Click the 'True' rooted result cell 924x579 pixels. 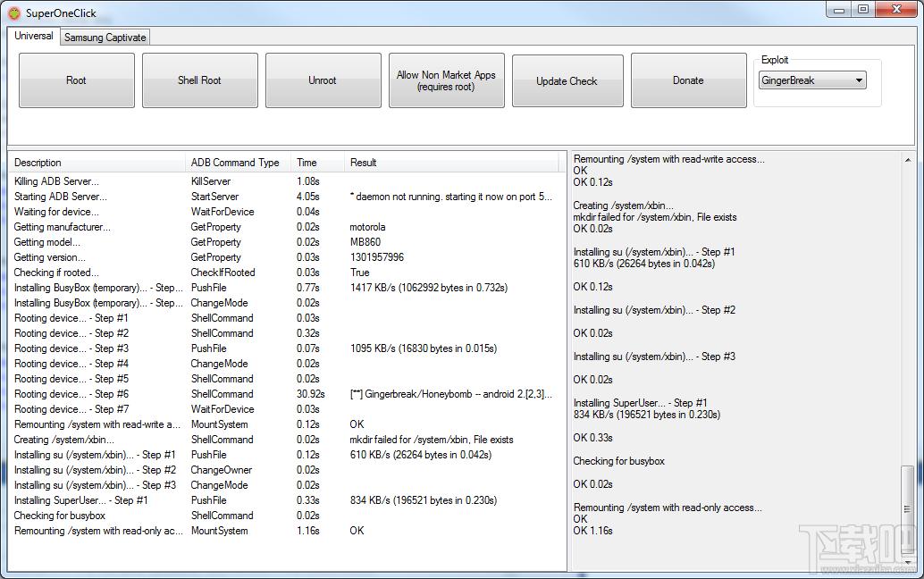pyautogui.click(x=360, y=273)
